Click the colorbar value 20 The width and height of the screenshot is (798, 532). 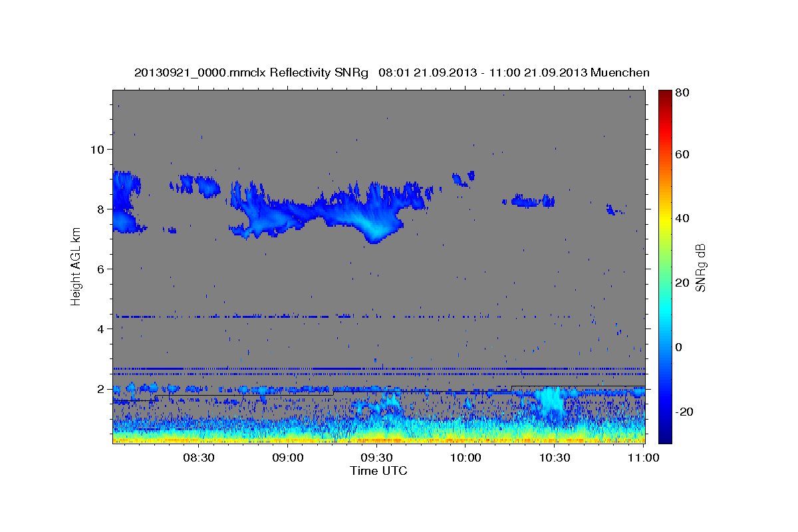682,283
